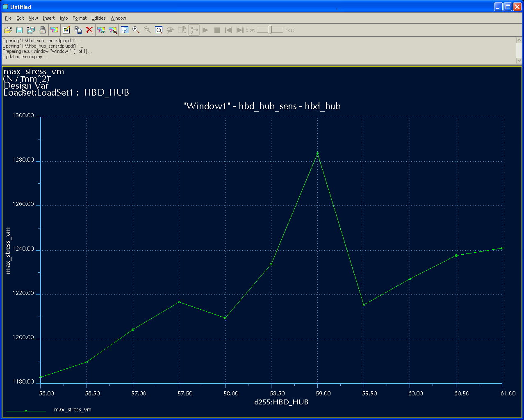Open the Format menu
The height and width of the screenshot is (420, 524).
(80, 18)
